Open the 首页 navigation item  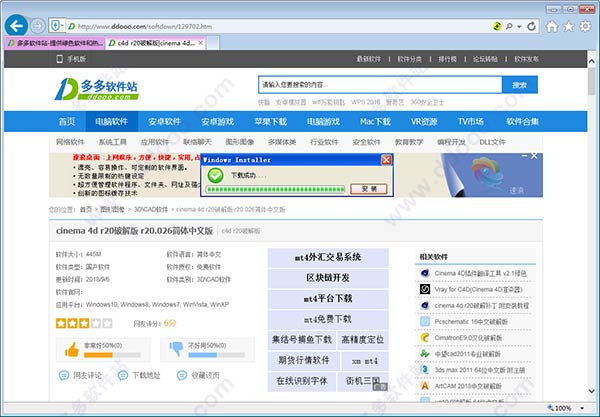pos(67,122)
